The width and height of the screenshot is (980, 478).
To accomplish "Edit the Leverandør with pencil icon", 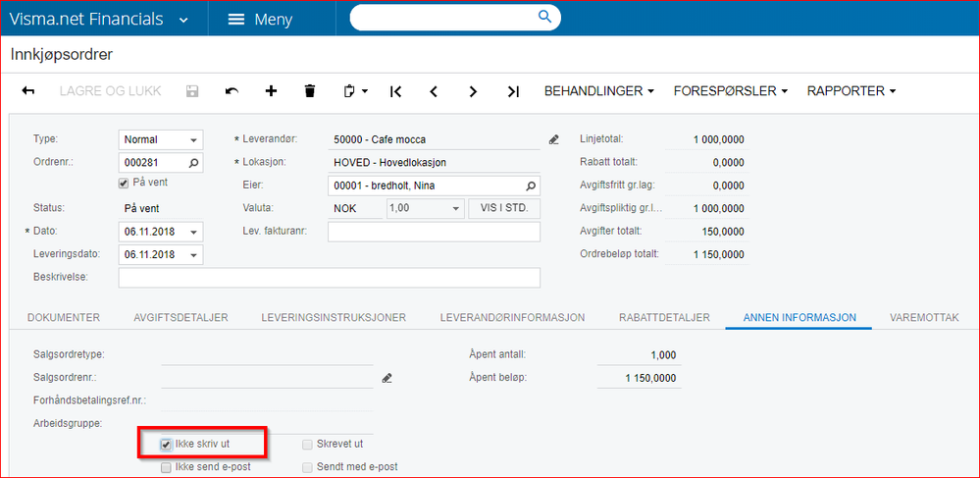I will (x=553, y=140).
